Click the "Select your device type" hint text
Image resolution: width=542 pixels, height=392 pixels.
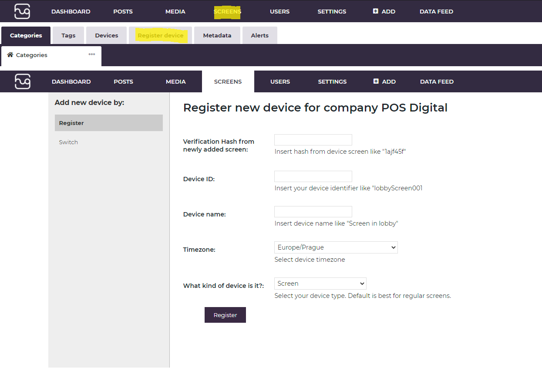point(363,296)
